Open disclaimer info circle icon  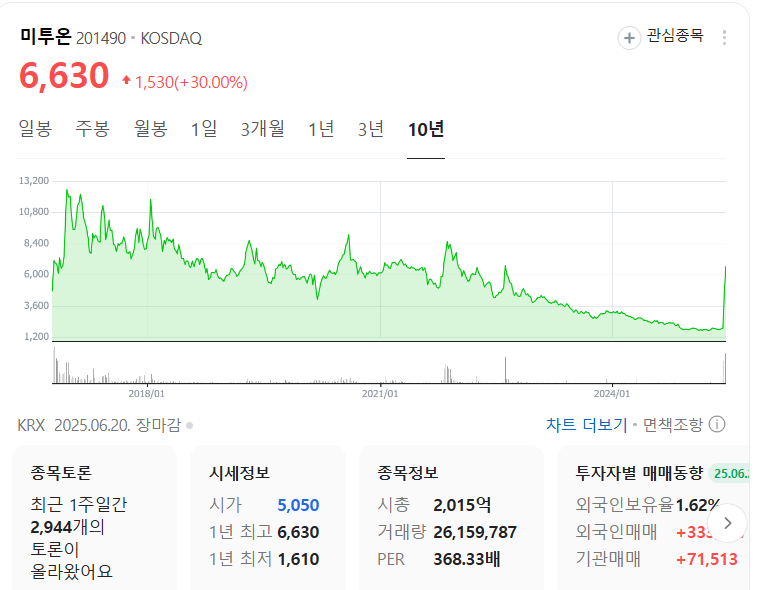tap(717, 424)
